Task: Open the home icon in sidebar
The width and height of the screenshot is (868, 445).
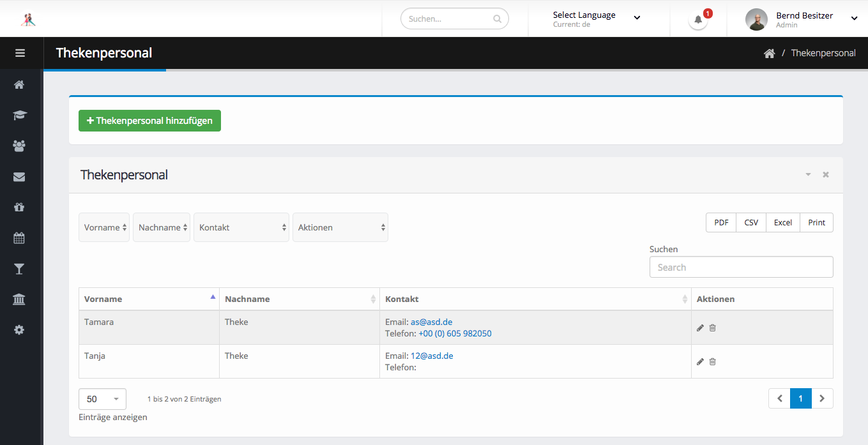Action: point(19,84)
